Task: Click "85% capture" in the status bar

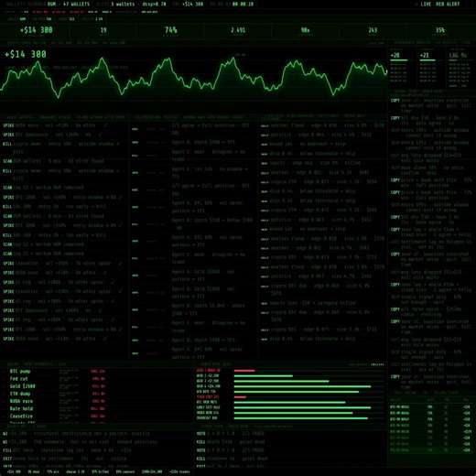Action: click(x=125, y=471)
